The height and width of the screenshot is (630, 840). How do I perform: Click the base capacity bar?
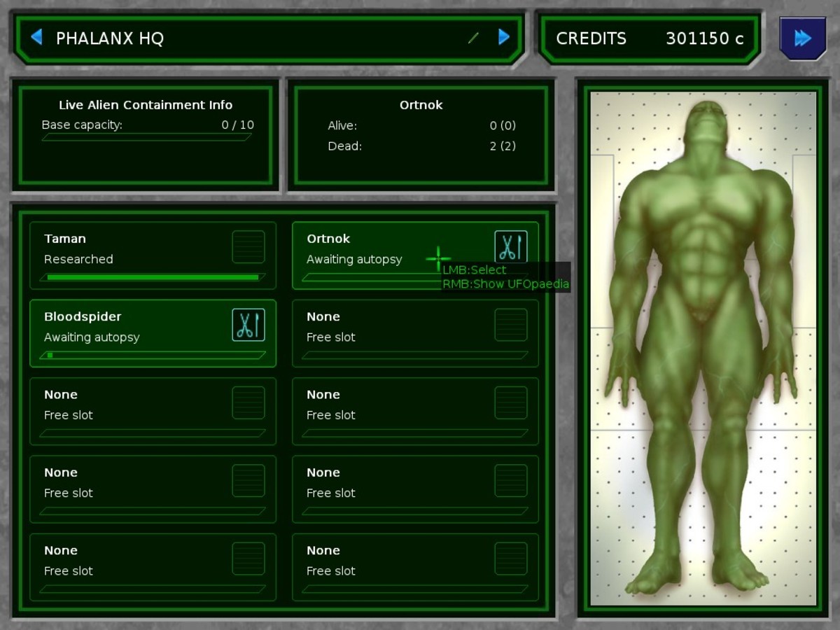click(x=146, y=137)
